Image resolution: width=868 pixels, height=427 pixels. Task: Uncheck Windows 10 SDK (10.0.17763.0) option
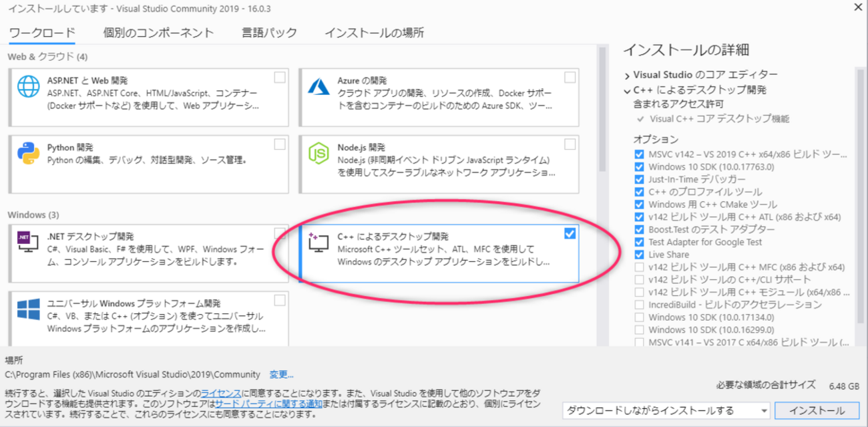tap(640, 166)
